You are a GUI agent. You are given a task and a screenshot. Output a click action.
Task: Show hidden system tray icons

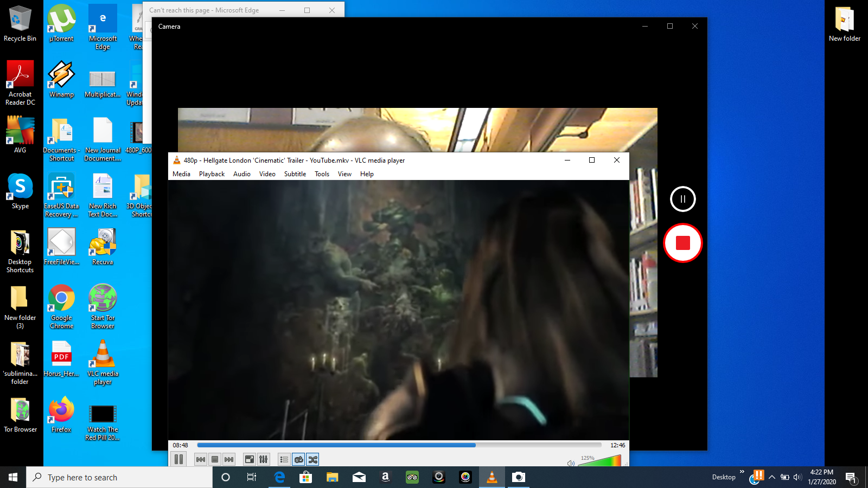(771, 477)
